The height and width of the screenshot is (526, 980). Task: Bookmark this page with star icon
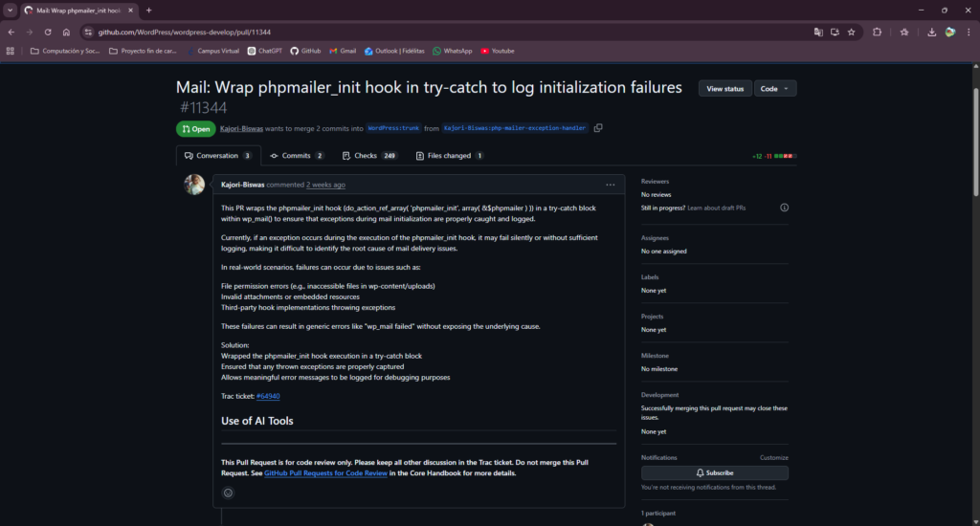[x=851, y=32]
